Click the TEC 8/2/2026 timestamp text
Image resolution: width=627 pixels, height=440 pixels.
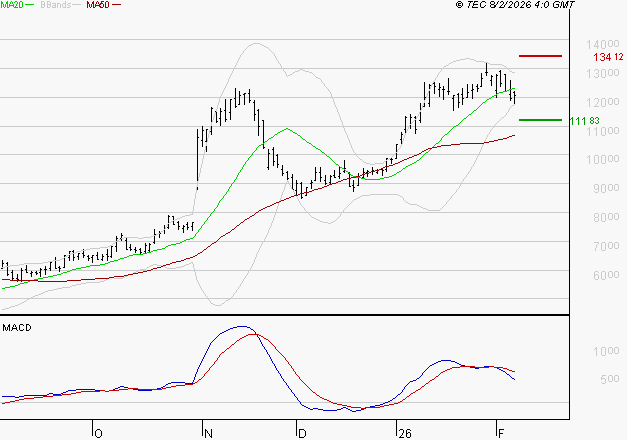pos(515,5)
